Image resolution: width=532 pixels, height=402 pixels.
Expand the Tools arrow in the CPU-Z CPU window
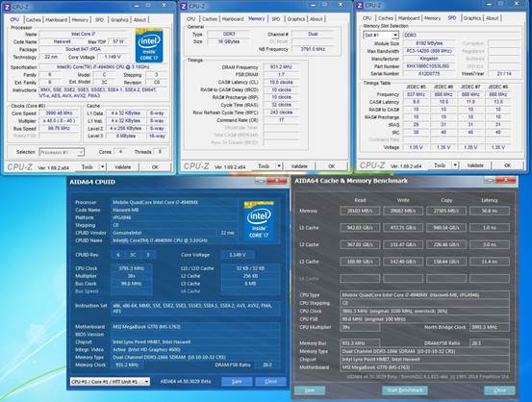coord(103,167)
